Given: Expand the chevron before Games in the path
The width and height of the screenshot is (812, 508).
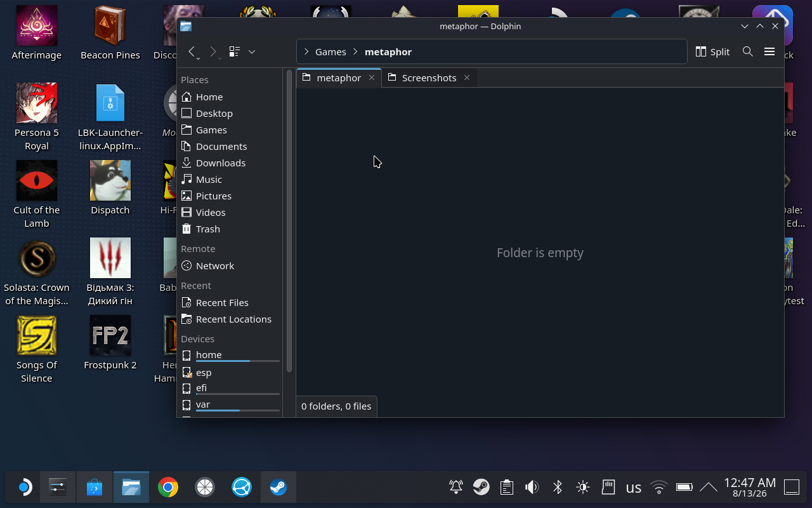Looking at the screenshot, I should point(306,52).
